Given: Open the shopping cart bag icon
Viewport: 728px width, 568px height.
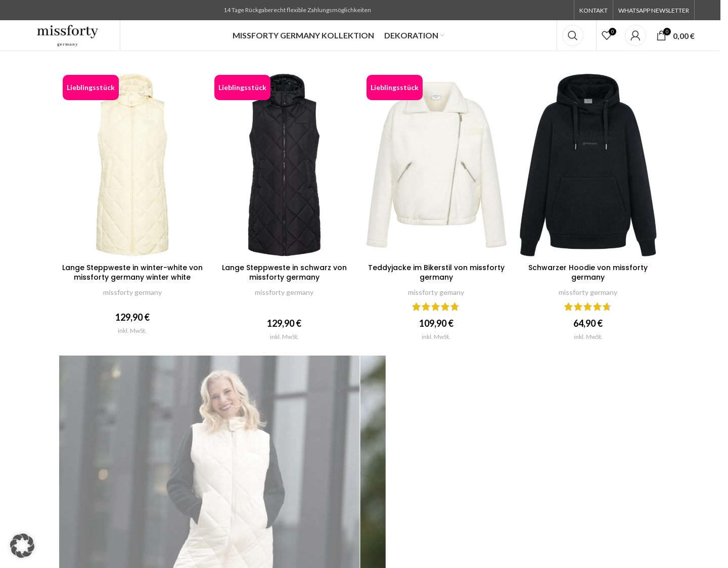Looking at the screenshot, I should (661, 35).
